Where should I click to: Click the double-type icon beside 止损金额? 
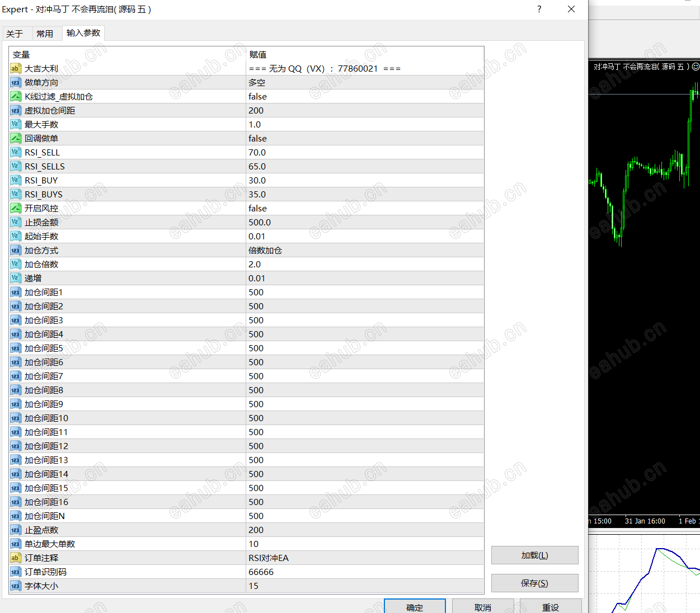pos(16,222)
